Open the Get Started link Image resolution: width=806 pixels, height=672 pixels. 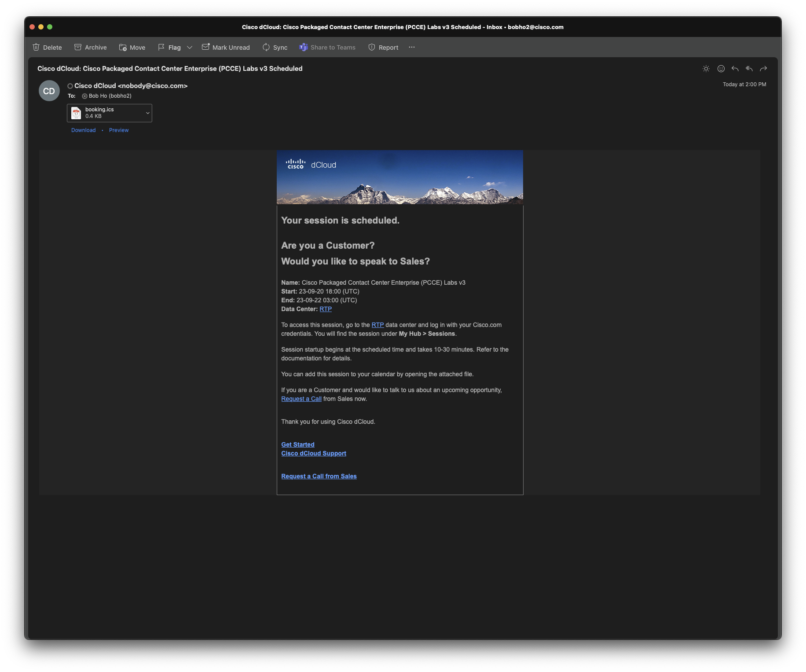coord(298,444)
